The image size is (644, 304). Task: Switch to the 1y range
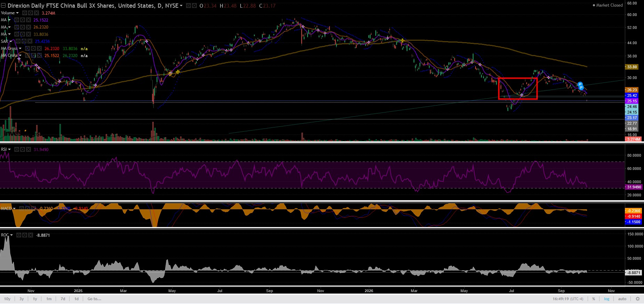tap(35, 299)
